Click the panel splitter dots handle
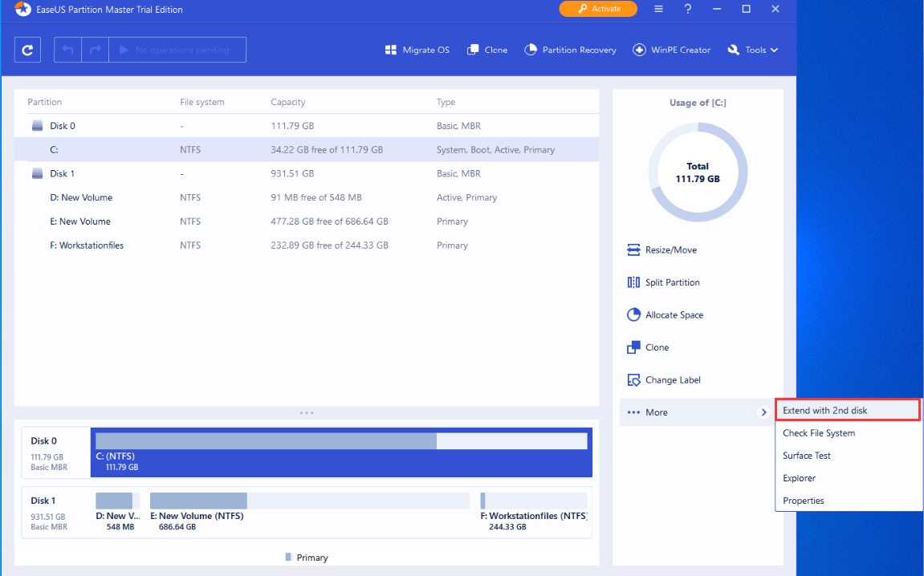The image size is (924, 576). [307, 412]
